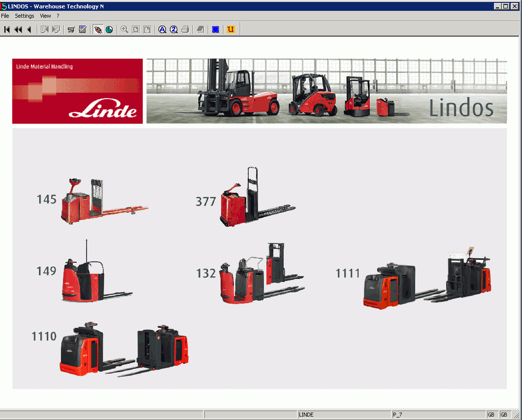Image resolution: width=522 pixels, height=420 pixels.
Task: Click the Linde logo banner
Action: [x=78, y=91]
